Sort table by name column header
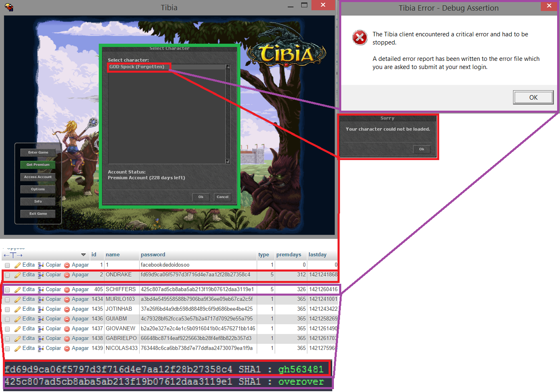 (x=113, y=254)
